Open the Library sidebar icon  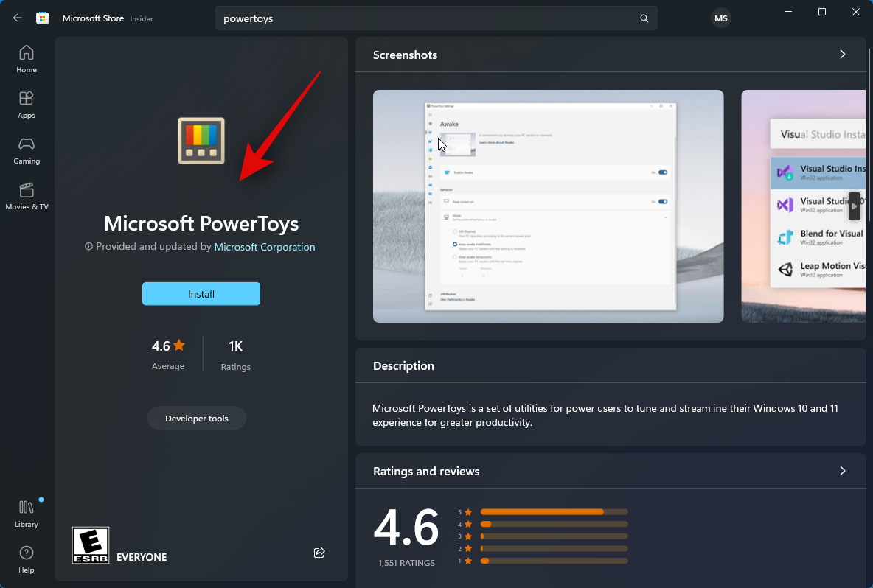click(x=26, y=512)
